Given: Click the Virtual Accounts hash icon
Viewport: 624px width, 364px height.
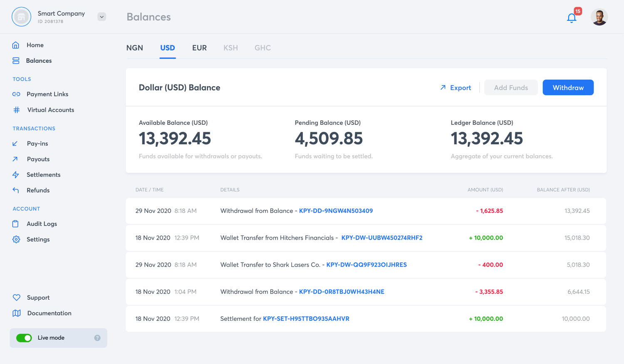Looking at the screenshot, I should 16,110.
